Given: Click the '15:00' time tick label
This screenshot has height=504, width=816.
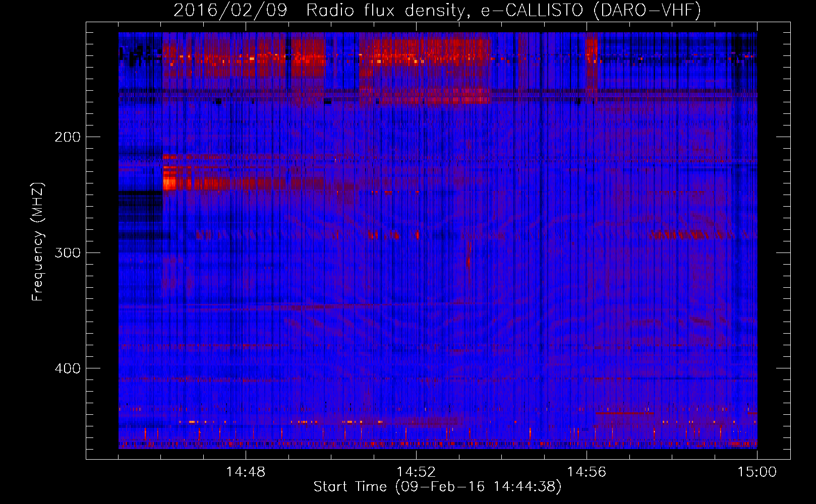Looking at the screenshot, I should [x=757, y=472].
